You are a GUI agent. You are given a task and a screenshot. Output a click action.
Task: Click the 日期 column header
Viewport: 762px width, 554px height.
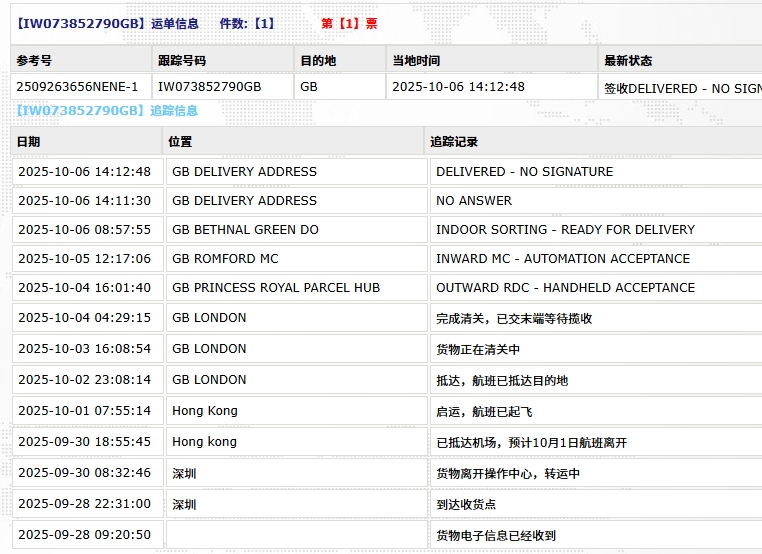coord(29,141)
